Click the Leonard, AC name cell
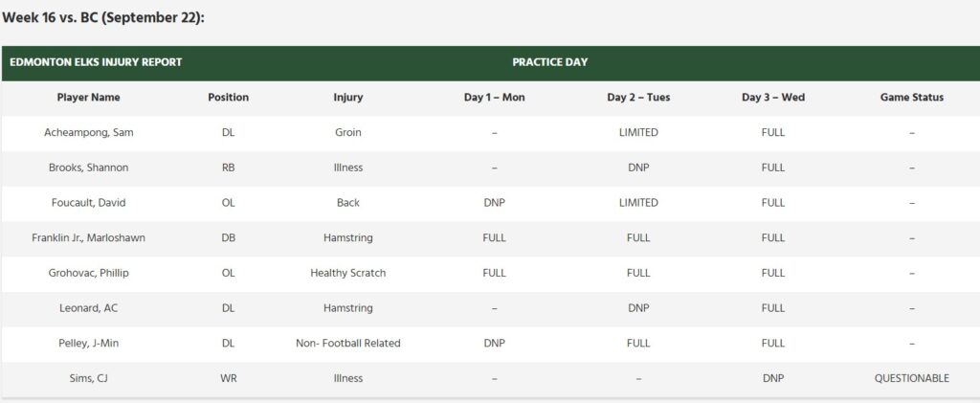Viewport: 980px width, 403px height. point(89,308)
